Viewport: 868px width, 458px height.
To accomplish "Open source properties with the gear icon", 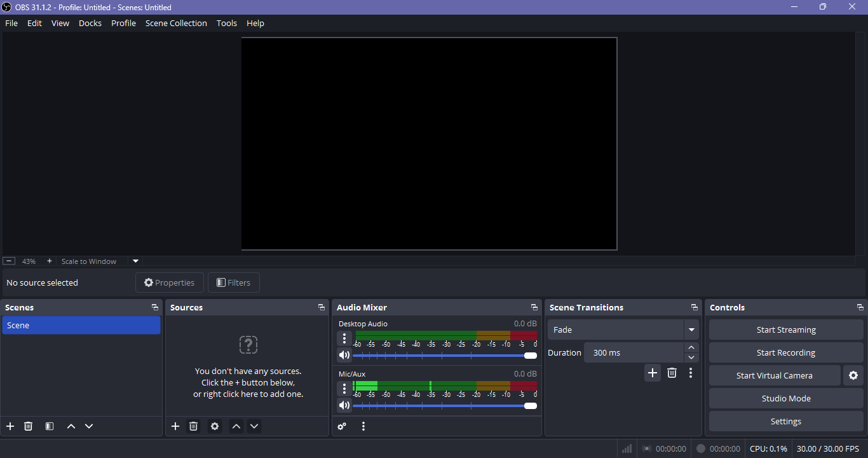I will click(214, 426).
